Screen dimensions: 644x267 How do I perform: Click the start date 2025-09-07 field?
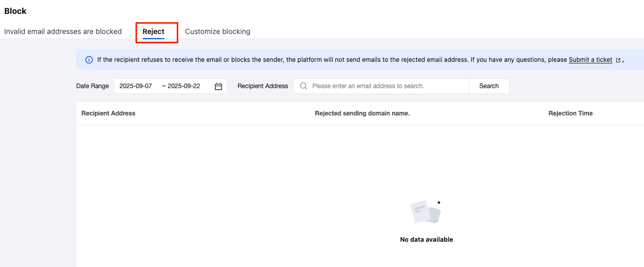tap(135, 86)
